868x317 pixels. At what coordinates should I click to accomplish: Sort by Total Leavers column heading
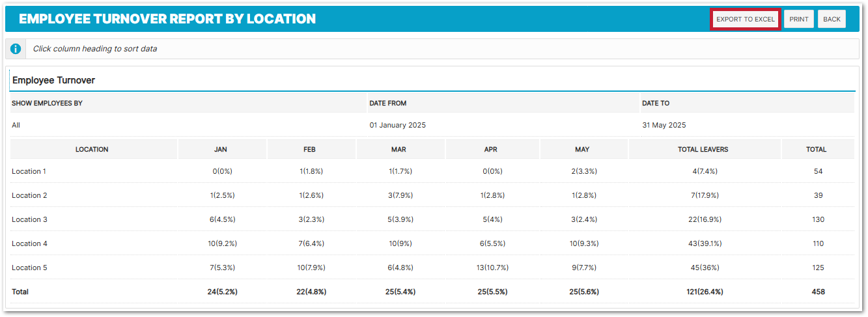[703, 150]
